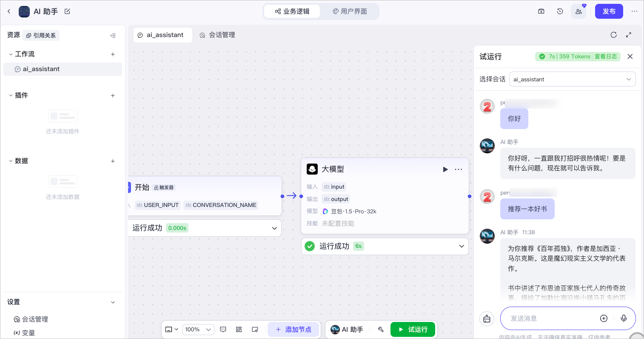Click the 发布 publish button
Viewport: 644px width, 339px height.
point(609,11)
